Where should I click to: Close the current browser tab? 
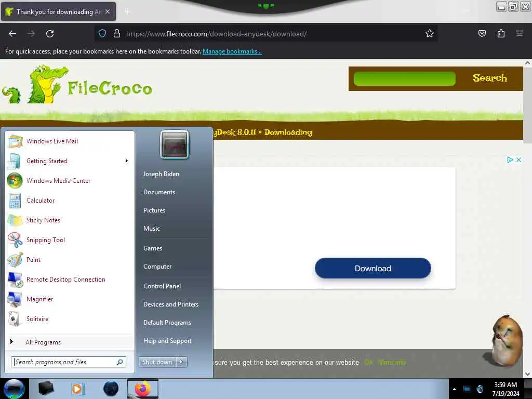pyautogui.click(x=108, y=11)
